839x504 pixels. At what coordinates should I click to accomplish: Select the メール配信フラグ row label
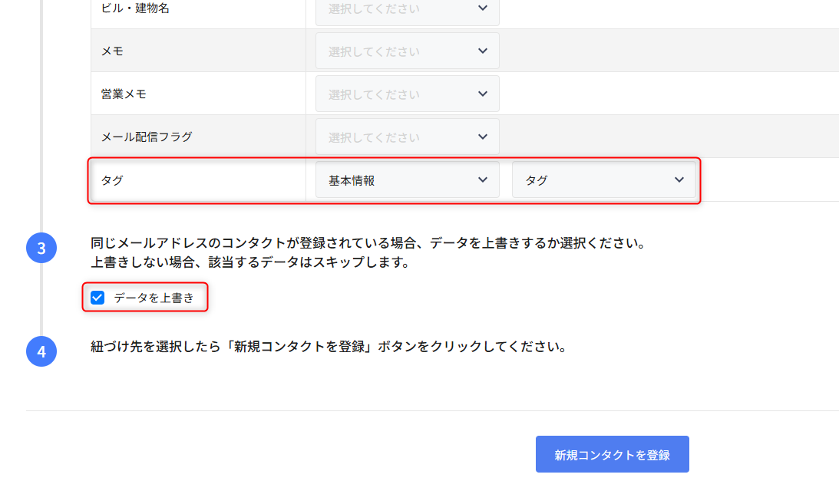coord(147,137)
